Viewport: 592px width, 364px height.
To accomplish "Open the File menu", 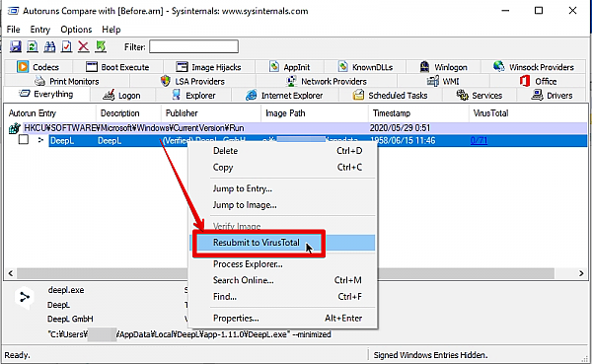I will (x=13, y=30).
